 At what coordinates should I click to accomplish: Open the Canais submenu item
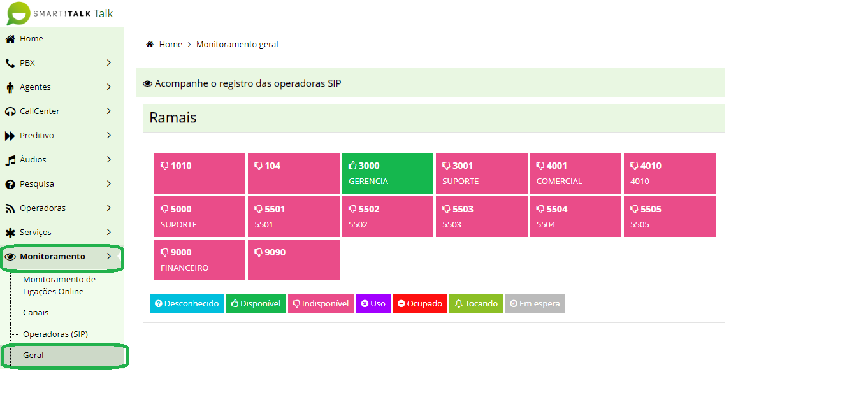36,313
